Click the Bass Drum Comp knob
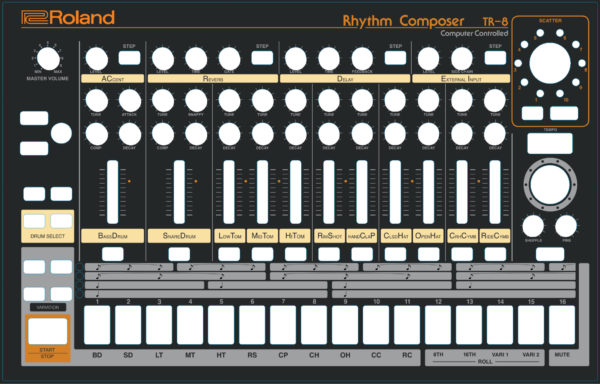The width and height of the screenshot is (600, 384). [x=96, y=134]
